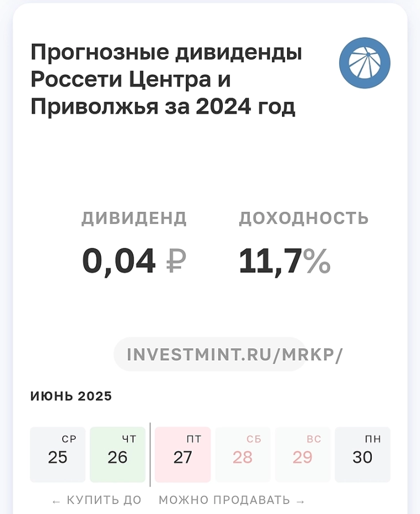Choose Monday 30 date cell
This screenshot has height=514, width=420.
tap(362, 454)
